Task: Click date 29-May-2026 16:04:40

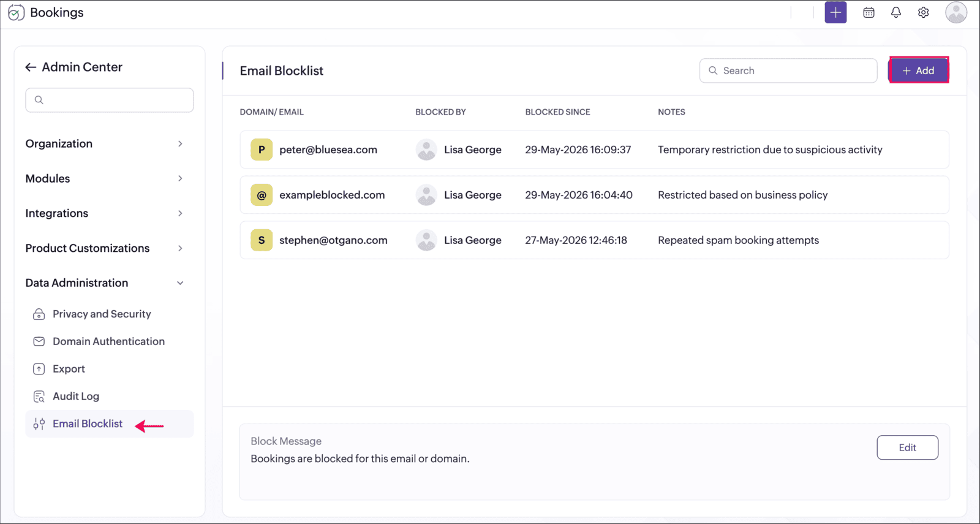Action: click(x=579, y=195)
